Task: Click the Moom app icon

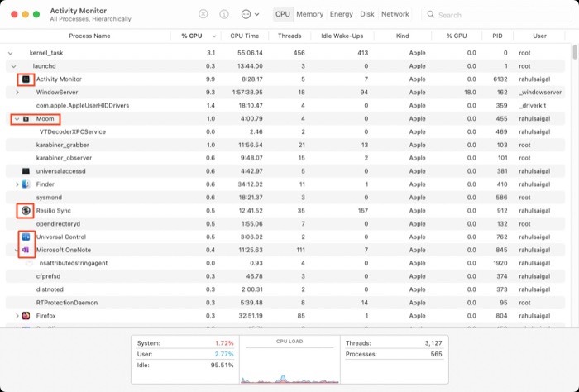Action: pos(26,119)
